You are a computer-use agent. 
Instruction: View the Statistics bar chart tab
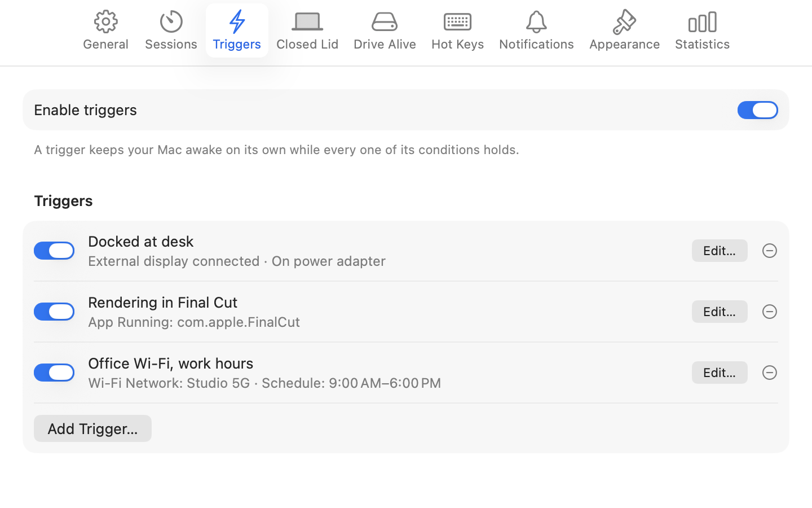tap(702, 30)
